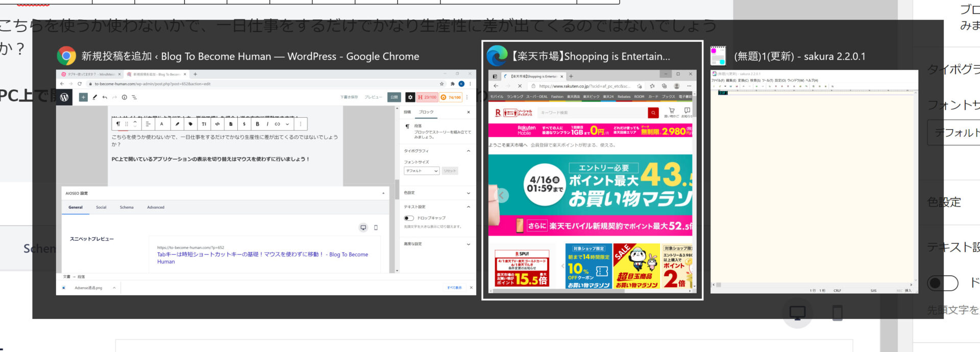Select mobile snippet preview icon in AIOSEO

[x=376, y=228]
